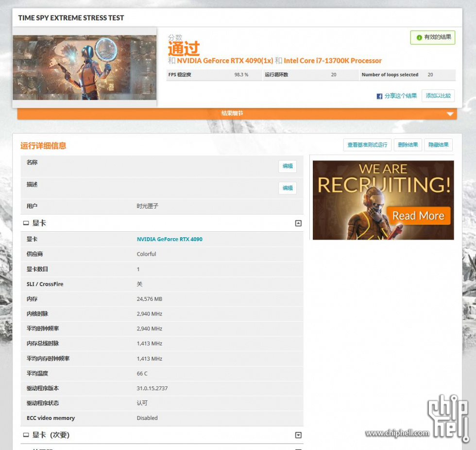Click Read More on the recruiting banner
The width and height of the screenshot is (476, 450).
pyautogui.click(x=418, y=216)
